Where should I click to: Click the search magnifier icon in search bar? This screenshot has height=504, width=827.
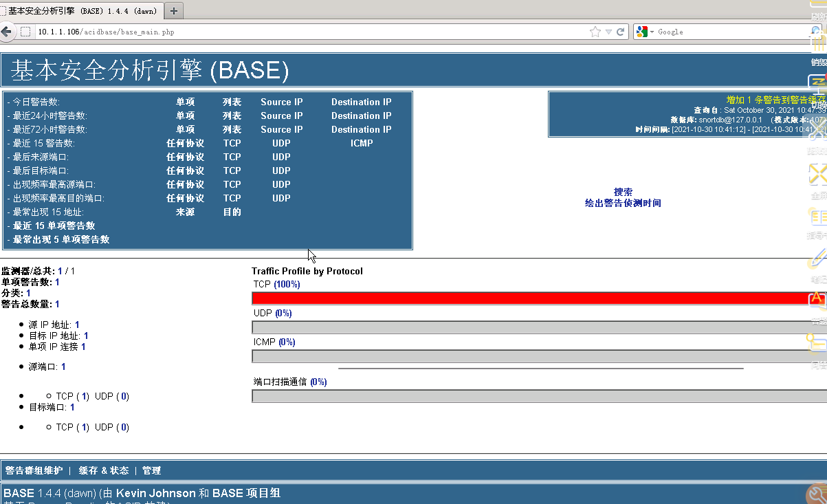(x=817, y=32)
